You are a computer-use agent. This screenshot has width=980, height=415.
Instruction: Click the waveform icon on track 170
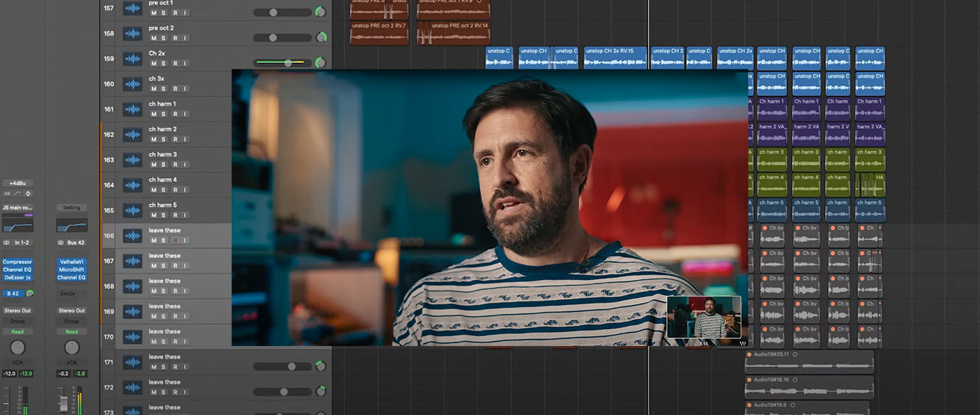133,337
